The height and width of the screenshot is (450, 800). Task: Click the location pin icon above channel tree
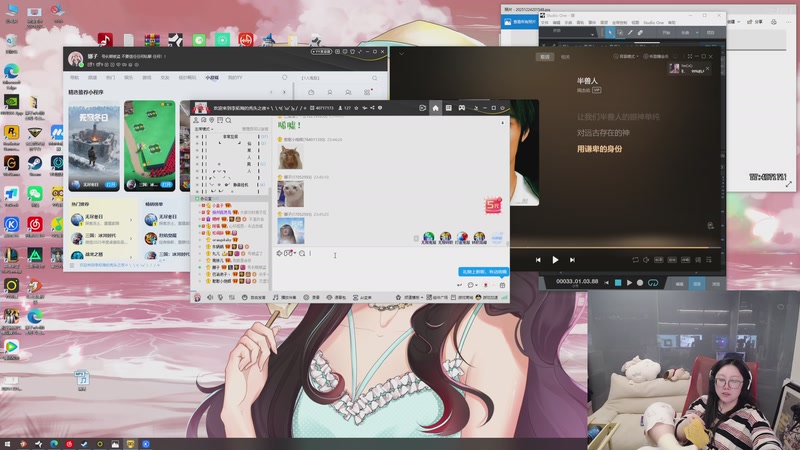(212, 120)
